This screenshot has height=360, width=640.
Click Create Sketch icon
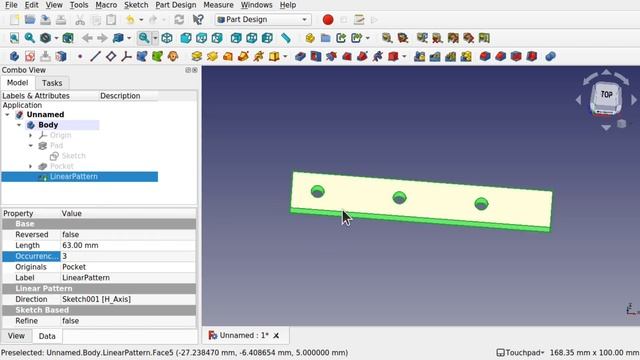[x=30, y=56]
